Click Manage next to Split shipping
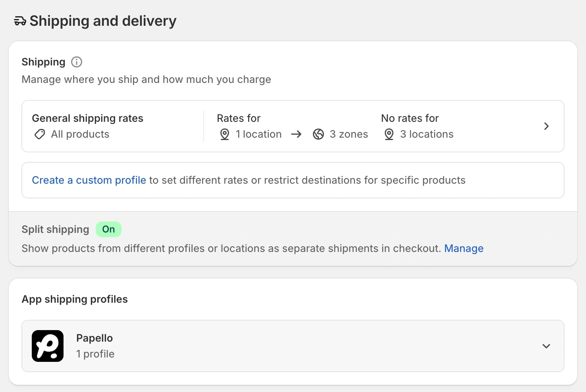 point(464,248)
